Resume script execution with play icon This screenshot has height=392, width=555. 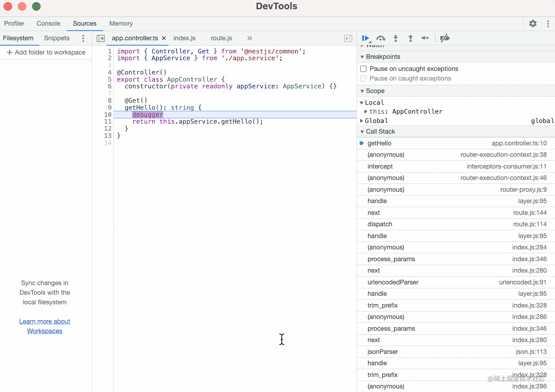[365, 38]
